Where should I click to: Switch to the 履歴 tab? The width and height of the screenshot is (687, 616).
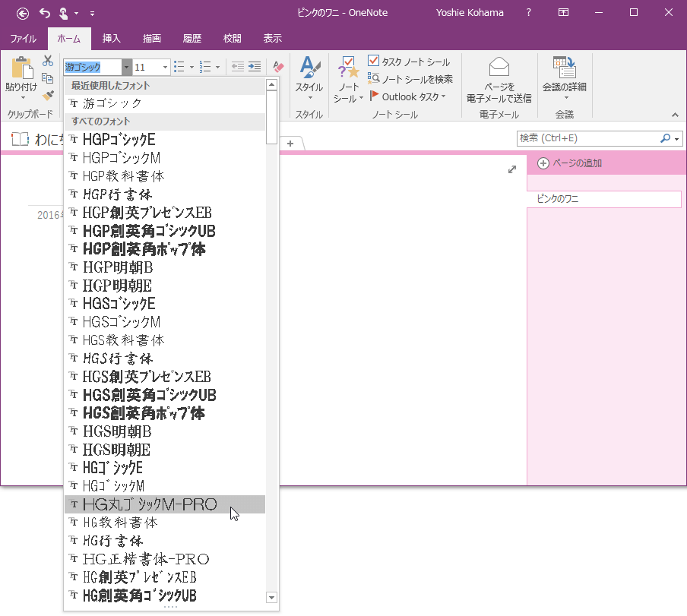192,39
